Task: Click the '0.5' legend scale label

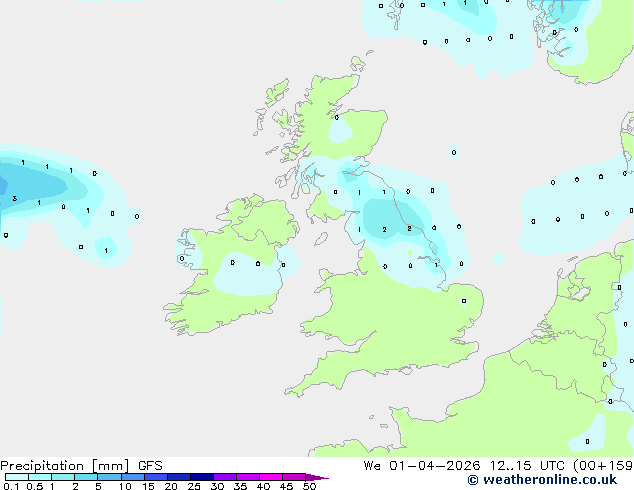Action: click(34, 486)
